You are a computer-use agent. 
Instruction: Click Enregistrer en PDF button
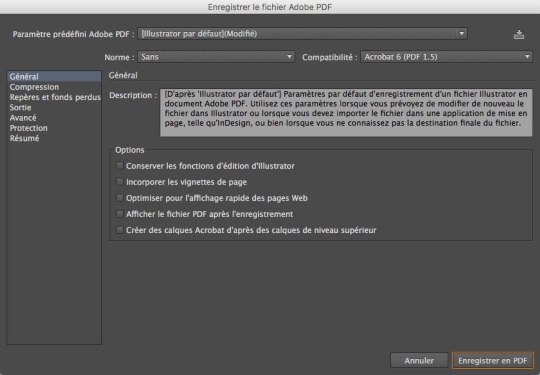[x=492, y=360]
